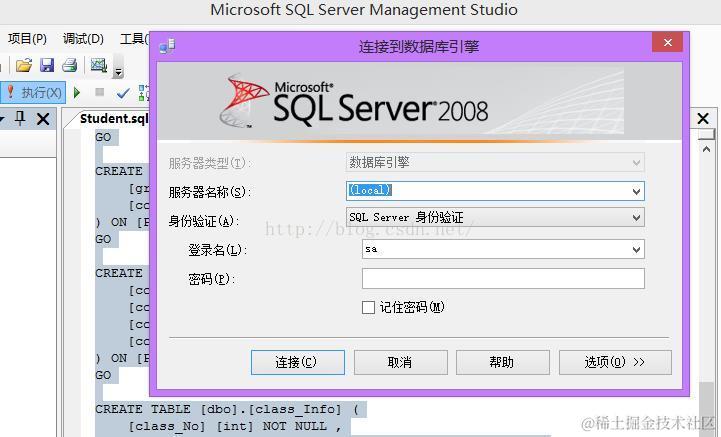The image size is (721, 437).
Task: Click the CREATE TABLE [dbo].[class_Info] line
Action: click(x=227, y=409)
